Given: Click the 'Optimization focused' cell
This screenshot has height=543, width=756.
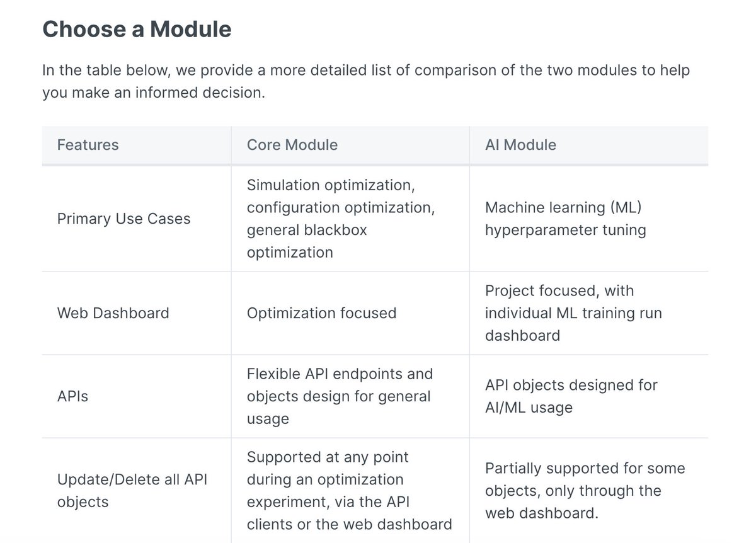Looking at the screenshot, I should (321, 313).
